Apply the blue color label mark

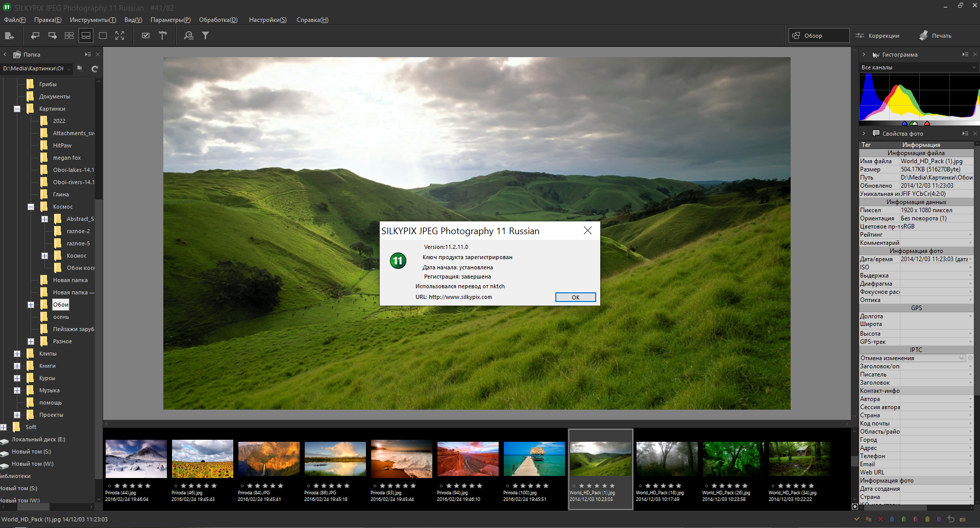(x=892, y=519)
